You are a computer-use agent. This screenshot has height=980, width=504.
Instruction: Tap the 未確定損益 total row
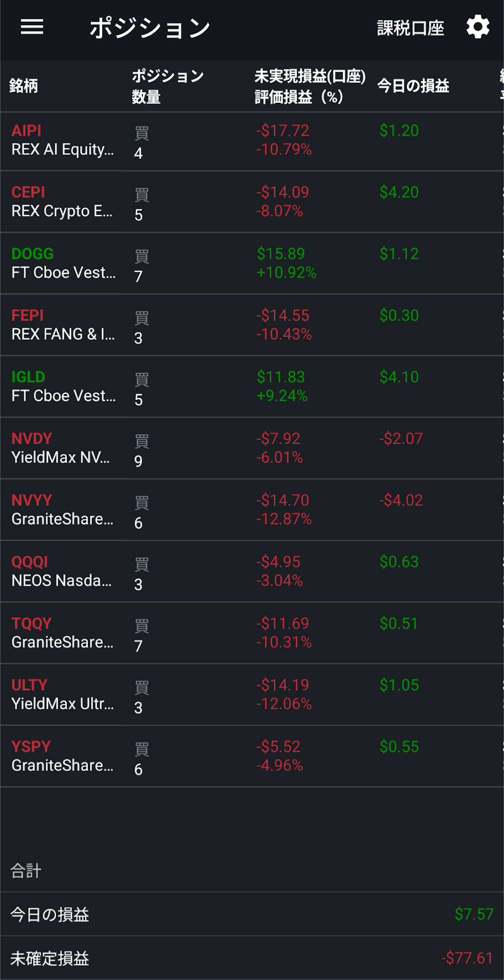coord(252,958)
